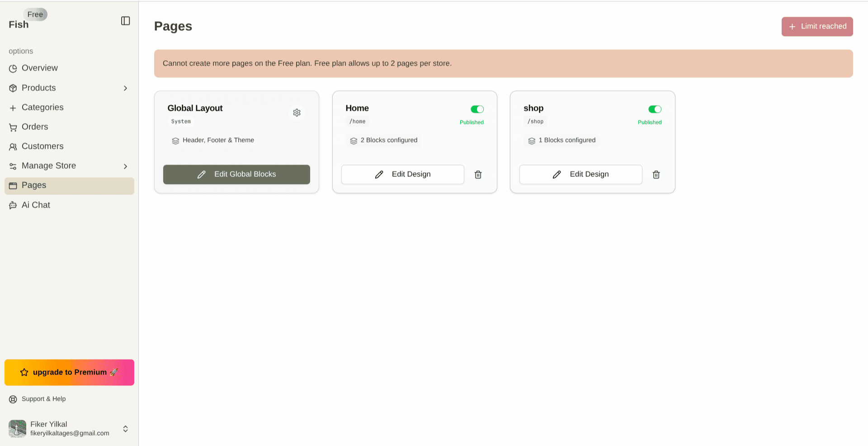Image resolution: width=868 pixels, height=446 pixels.
Task: Open the user account menu for Fiker Yilkal
Action: click(69, 428)
